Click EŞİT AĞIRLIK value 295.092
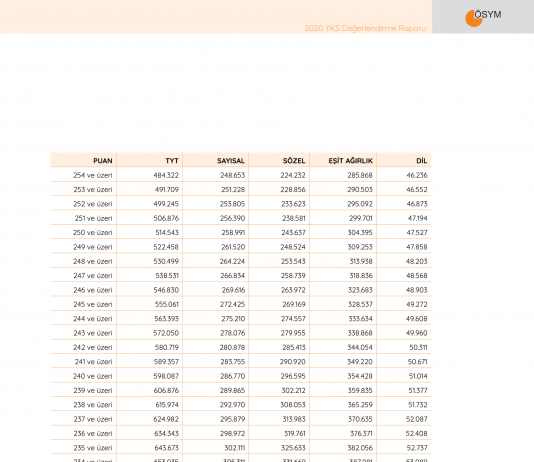The image size is (534, 462). coord(360,204)
